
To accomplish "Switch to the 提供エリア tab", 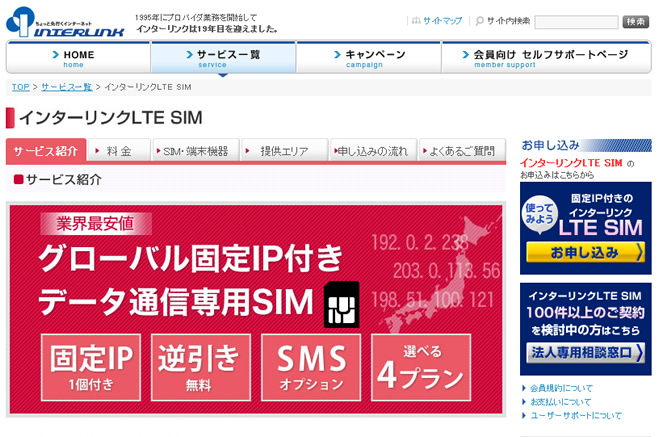I will pos(285,151).
